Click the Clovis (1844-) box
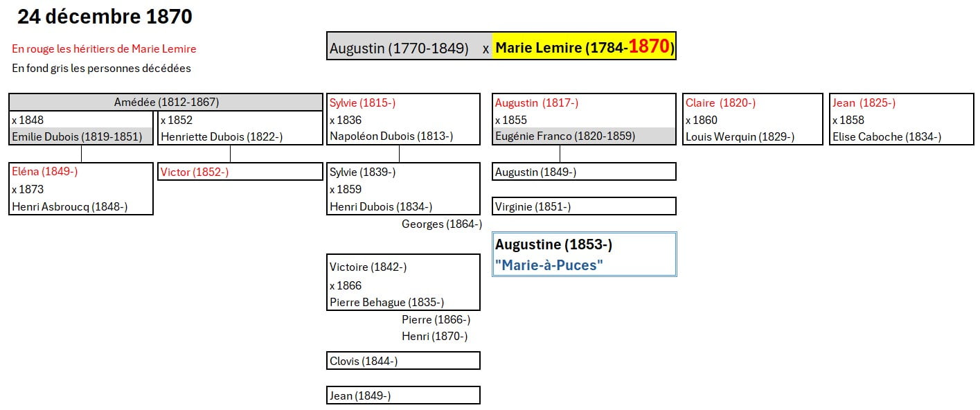 coord(403,361)
